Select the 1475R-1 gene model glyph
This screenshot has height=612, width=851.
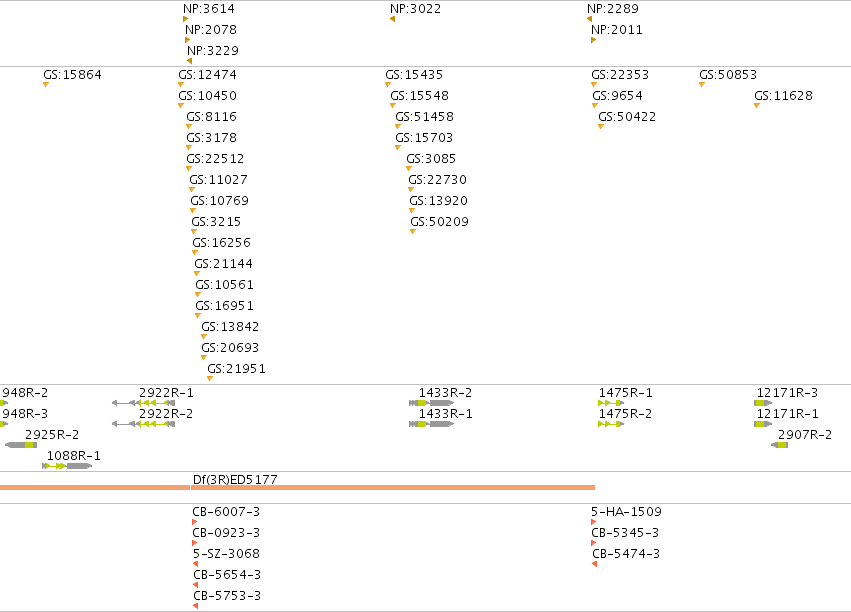click(x=611, y=403)
